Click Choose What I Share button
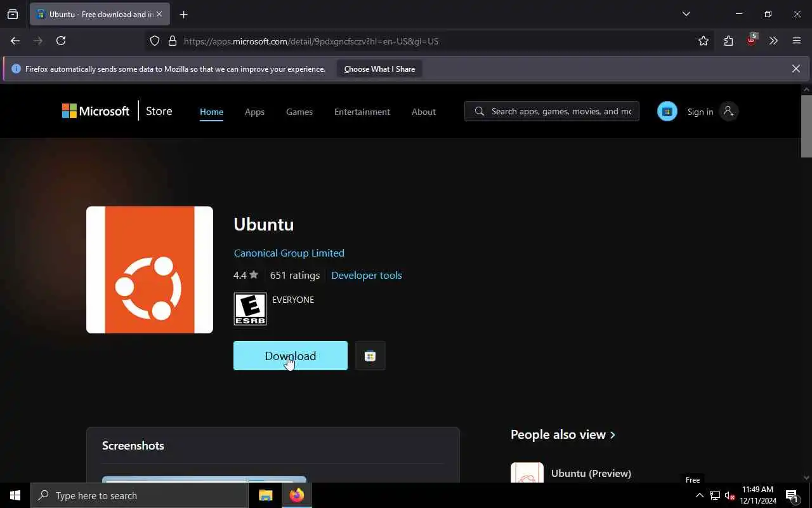The image size is (812, 508). click(379, 69)
